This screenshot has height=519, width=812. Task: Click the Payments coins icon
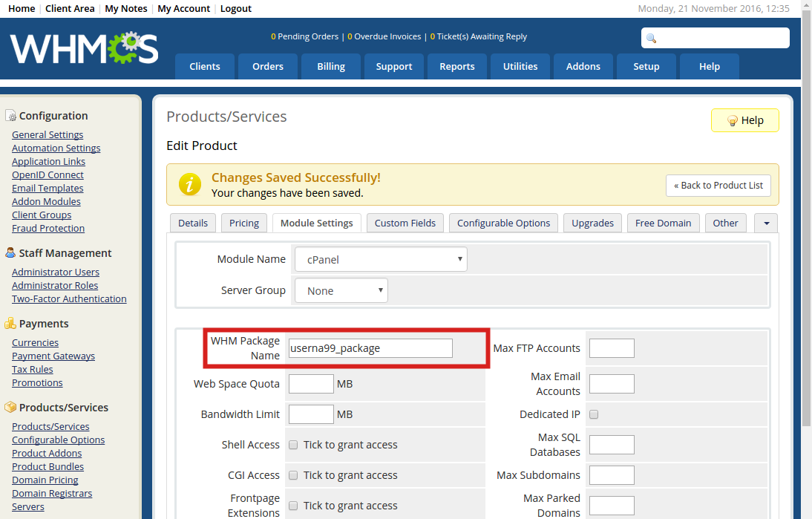tap(10, 324)
